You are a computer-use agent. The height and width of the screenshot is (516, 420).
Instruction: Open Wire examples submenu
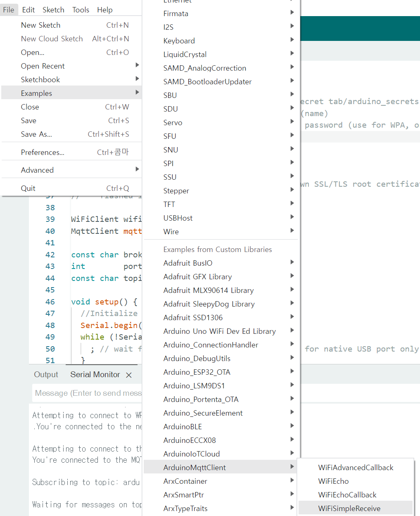(221, 232)
